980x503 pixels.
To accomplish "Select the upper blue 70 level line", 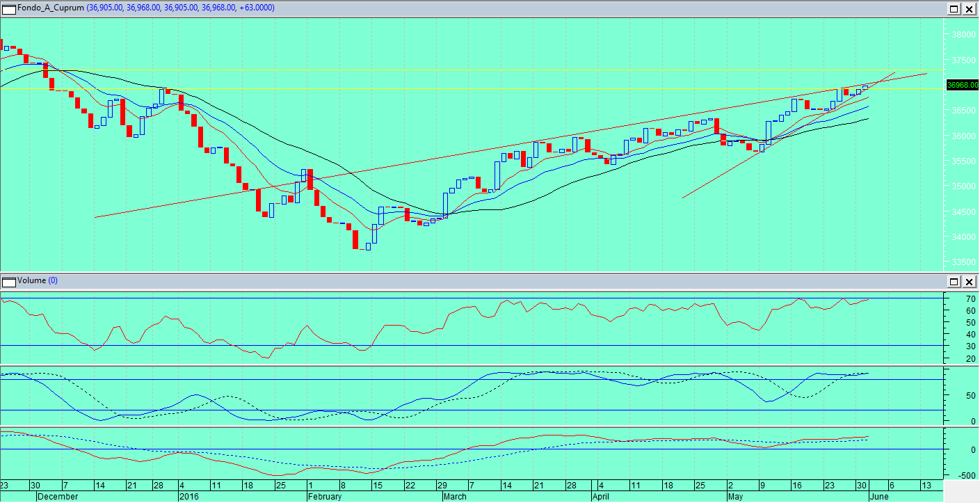I will point(472,298).
